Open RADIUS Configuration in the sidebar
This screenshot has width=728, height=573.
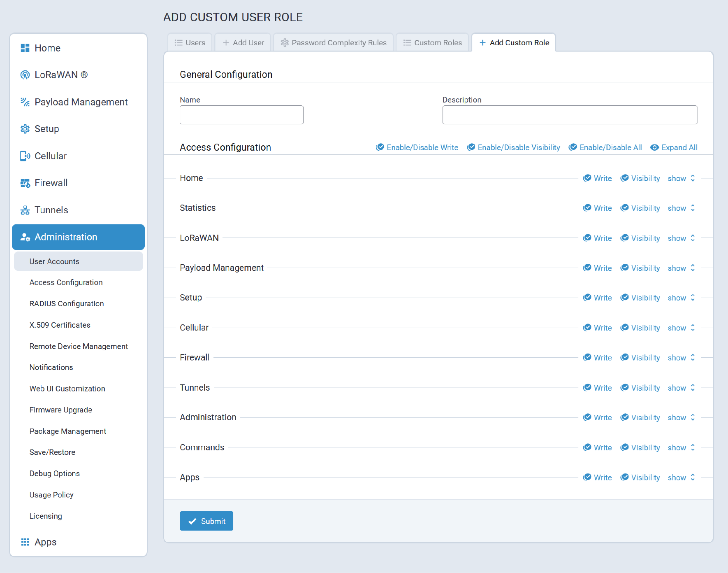(x=67, y=304)
